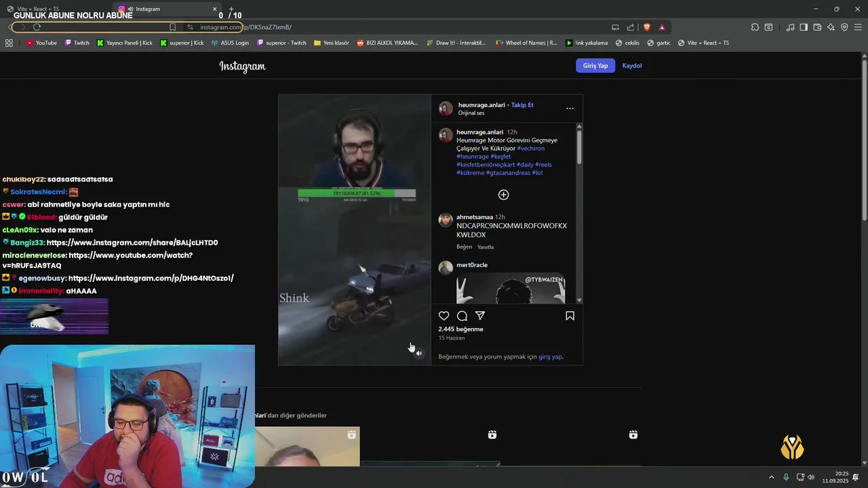868x488 pixels.
Task: Open mert0racle commenter profile
Action: click(x=472, y=265)
